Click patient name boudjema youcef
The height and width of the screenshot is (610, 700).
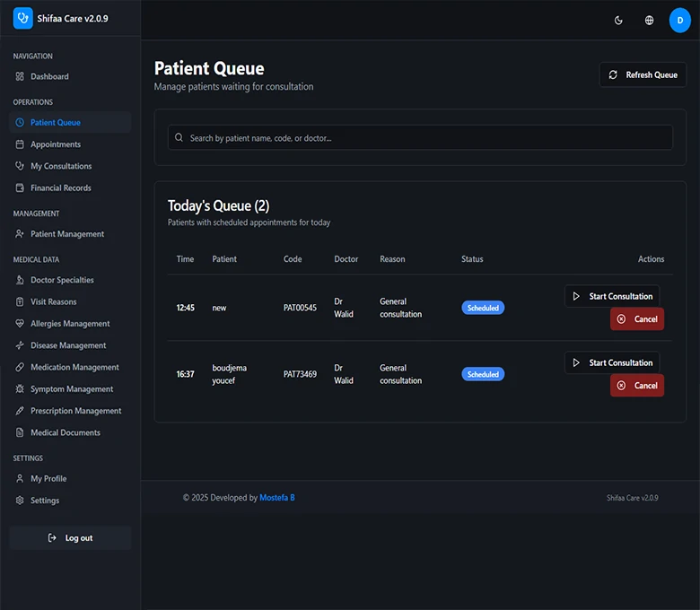pyautogui.click(x=230, y=374)
